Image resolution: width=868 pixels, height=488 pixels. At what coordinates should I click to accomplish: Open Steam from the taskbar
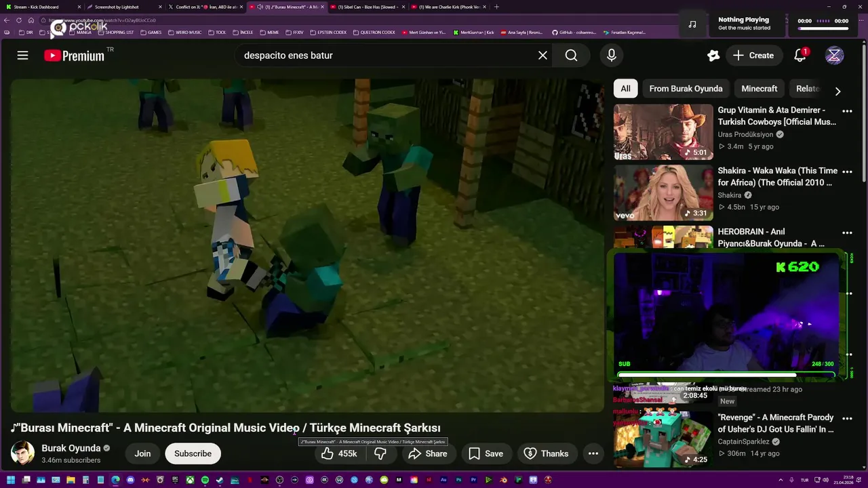click(220, 480)
